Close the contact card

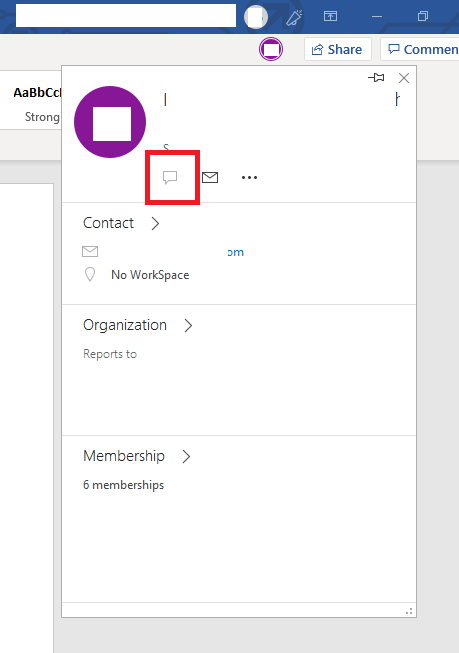tap(404, 78)
